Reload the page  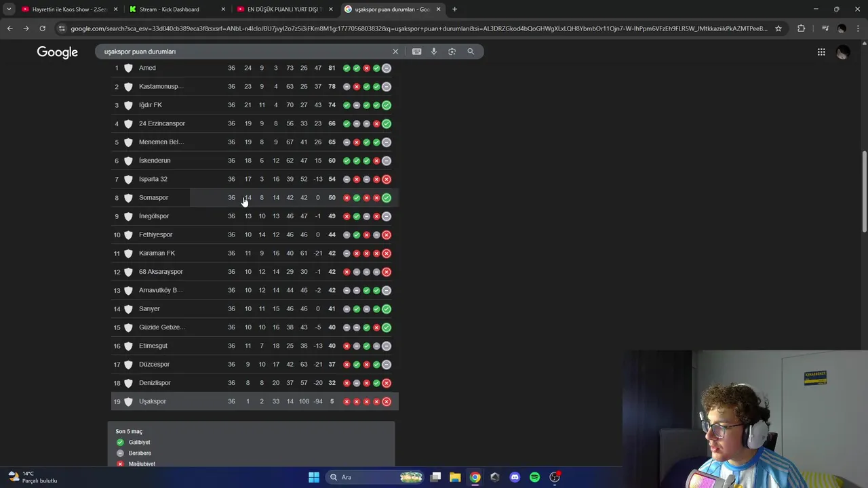(42, 28)
